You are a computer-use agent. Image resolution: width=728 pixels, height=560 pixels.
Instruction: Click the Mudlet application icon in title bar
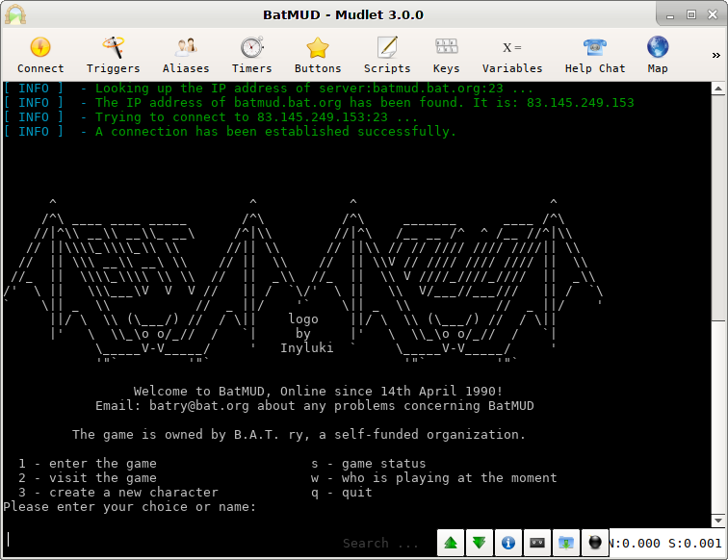tap(15, 14)
